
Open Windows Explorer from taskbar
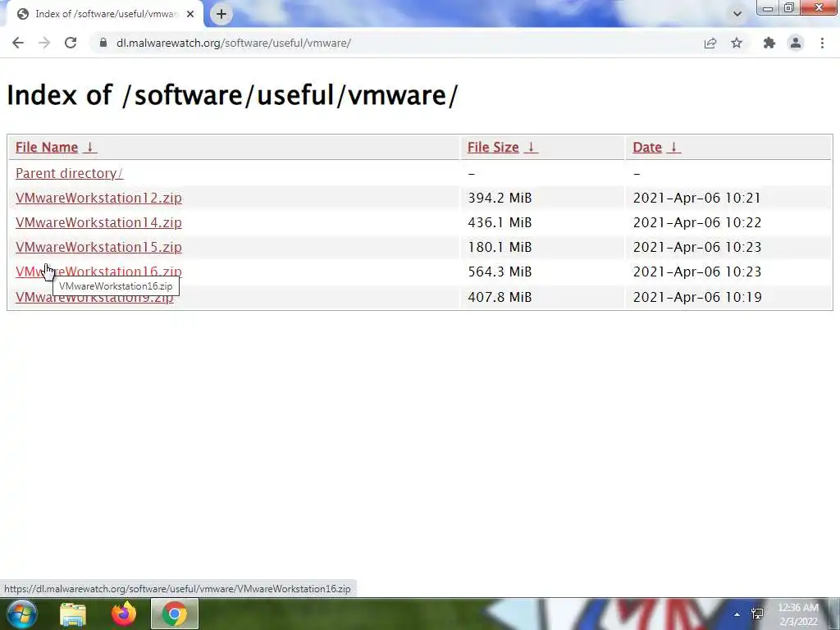point(73,614)
